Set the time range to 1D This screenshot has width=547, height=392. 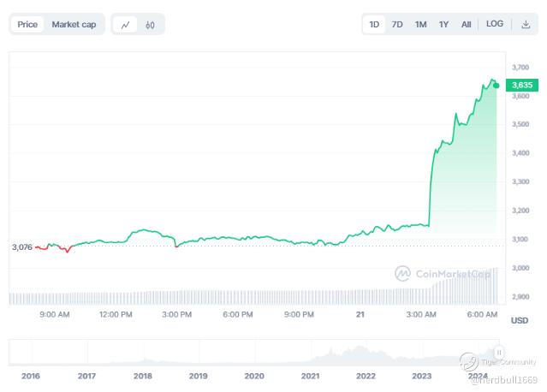pyautogui.click(x=374, y=25)
